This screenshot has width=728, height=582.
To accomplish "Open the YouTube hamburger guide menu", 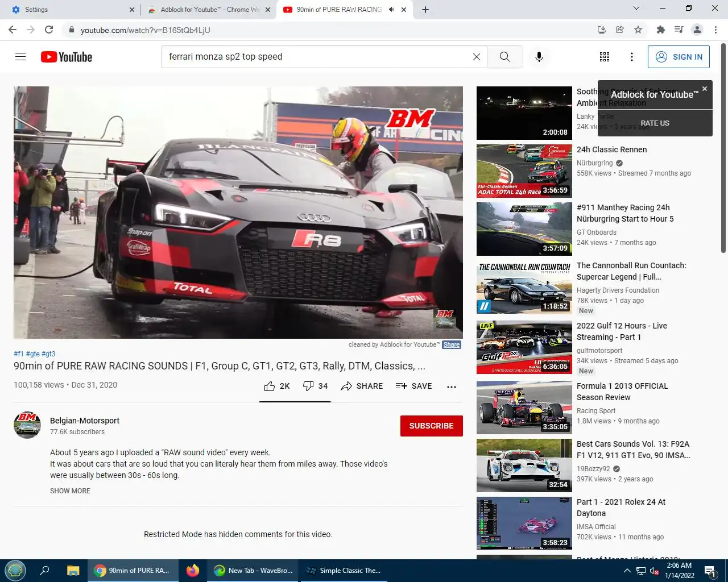I will point(20,57).
